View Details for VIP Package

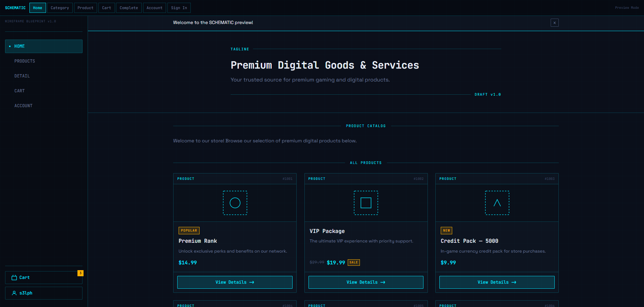[x=366, y=282]
